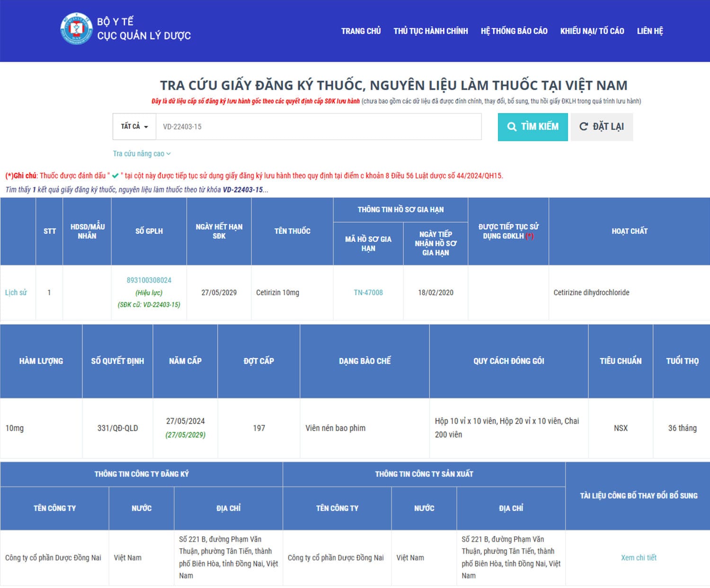
Task: Click Xem chi tiết details link
Action: click(639, 558)
